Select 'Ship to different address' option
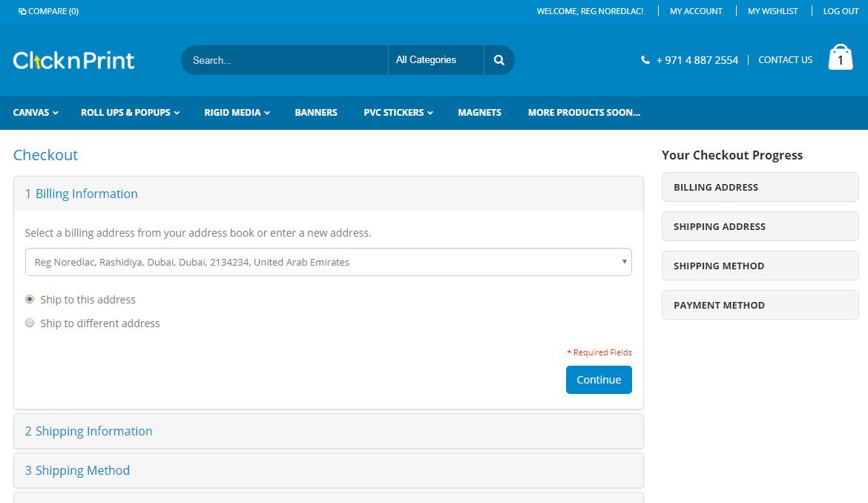868x503 pixels. pos(30,323)
